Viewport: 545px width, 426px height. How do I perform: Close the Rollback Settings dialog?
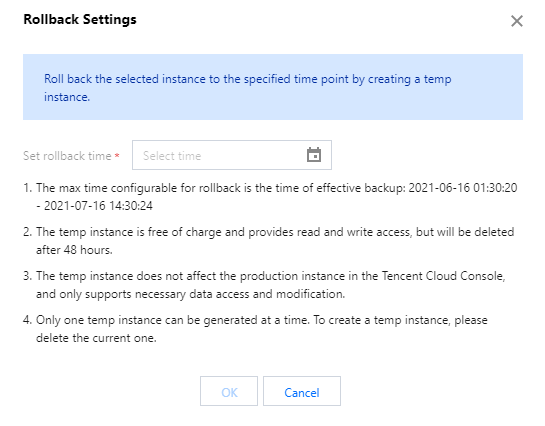[517, 21]
